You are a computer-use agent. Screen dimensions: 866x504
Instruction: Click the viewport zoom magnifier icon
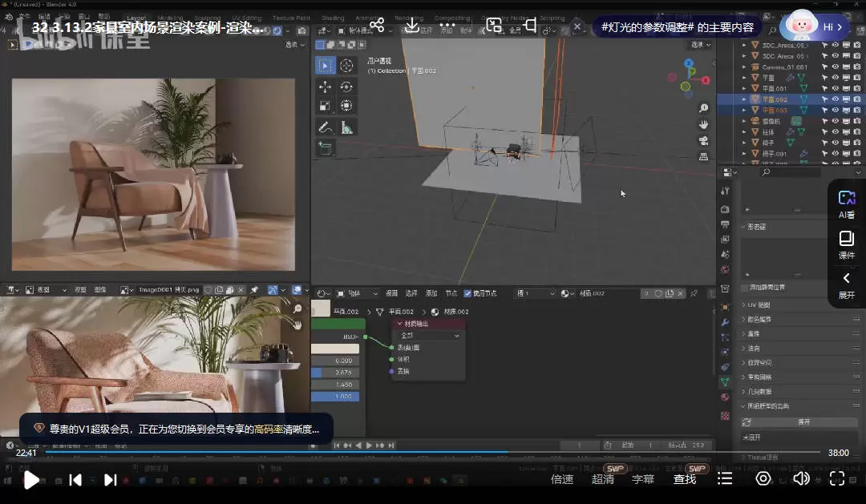(x=704, y=108)
